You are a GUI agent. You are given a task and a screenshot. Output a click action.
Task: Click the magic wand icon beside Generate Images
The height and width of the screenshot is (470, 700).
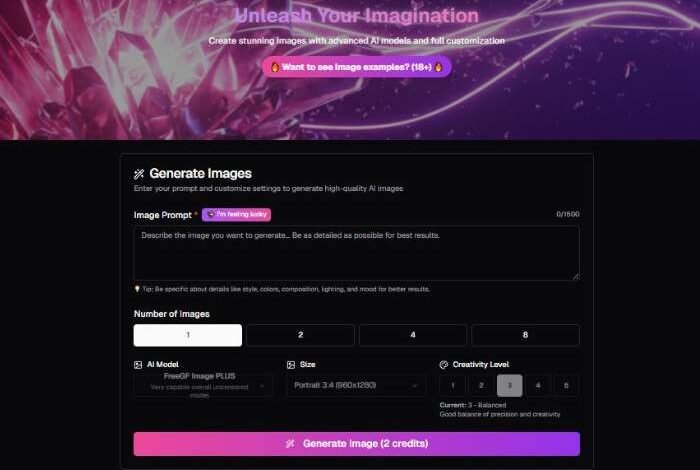(x=139, y=174)
